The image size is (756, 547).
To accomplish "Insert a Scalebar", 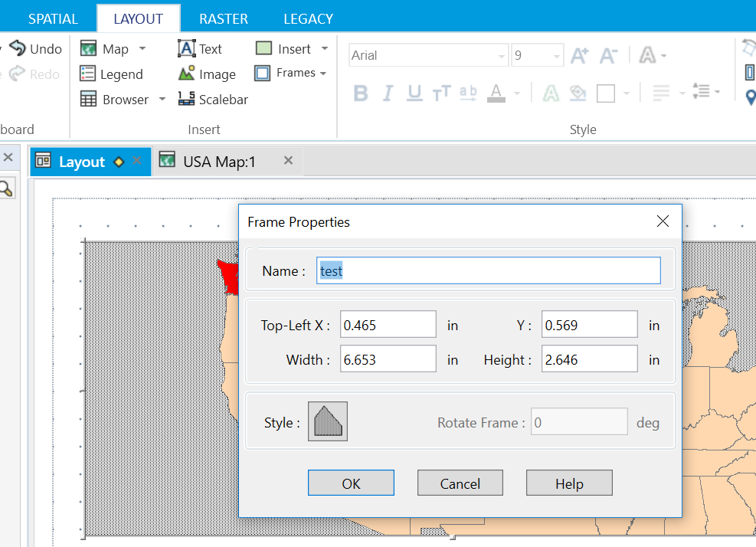I will tap(213, 100).
